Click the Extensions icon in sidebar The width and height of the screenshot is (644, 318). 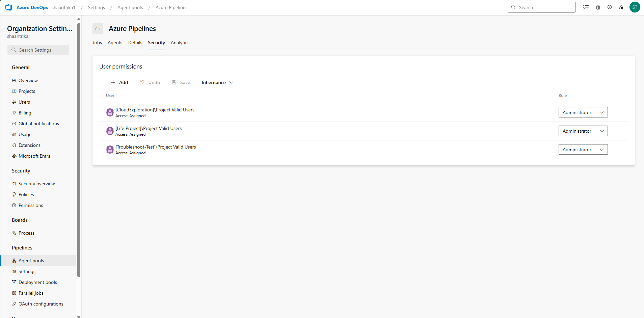click(14, 145)
